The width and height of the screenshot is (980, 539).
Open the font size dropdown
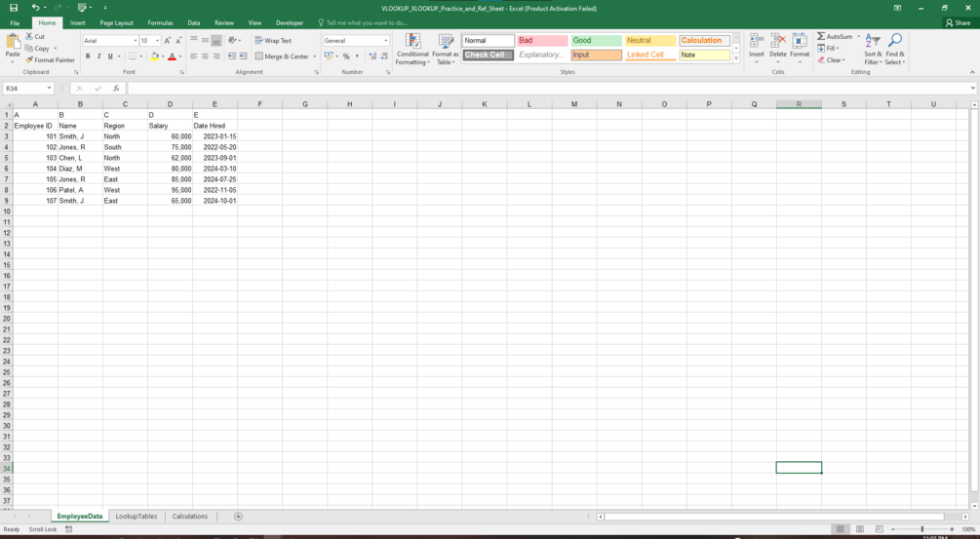(x=157, y=41)
